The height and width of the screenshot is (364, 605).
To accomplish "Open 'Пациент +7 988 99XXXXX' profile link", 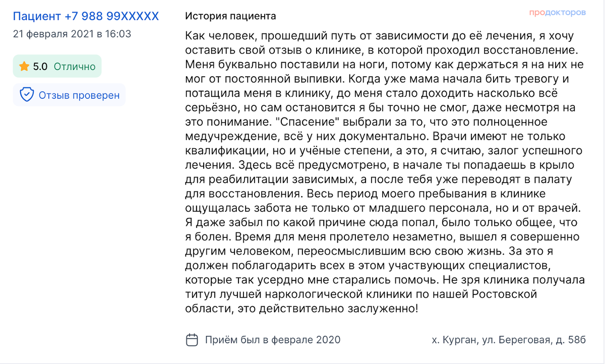I will point(86,16).
